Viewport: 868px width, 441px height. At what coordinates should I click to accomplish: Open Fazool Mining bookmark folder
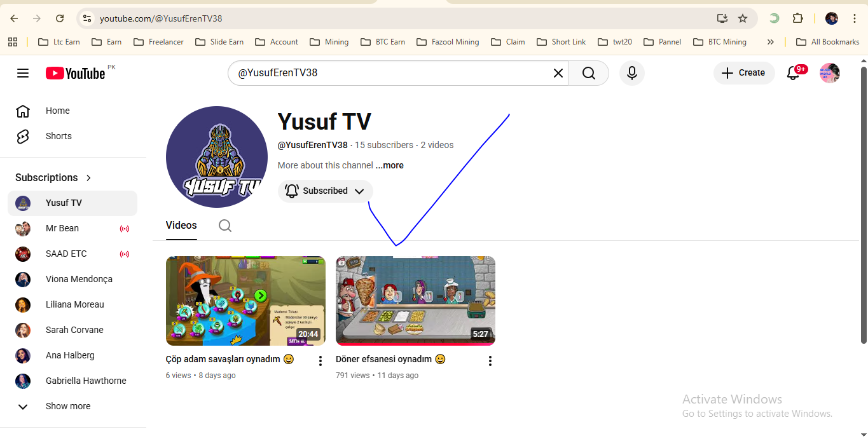tap(448, 42)
